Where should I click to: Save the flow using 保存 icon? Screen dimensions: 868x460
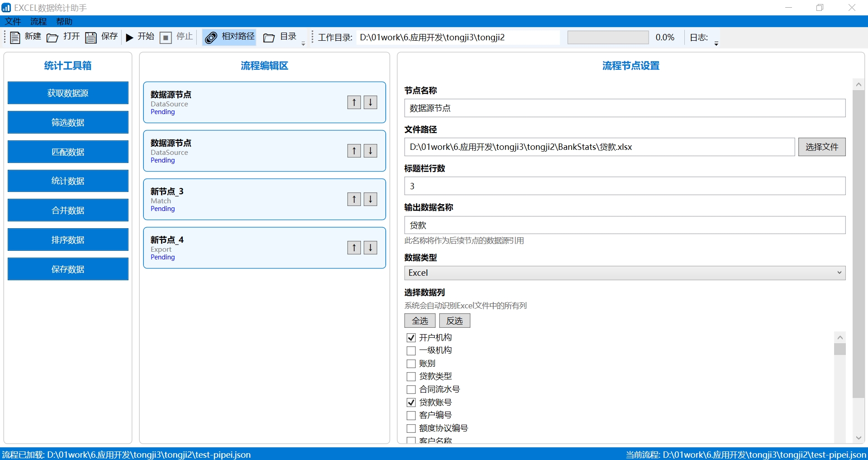coord(91,37)
